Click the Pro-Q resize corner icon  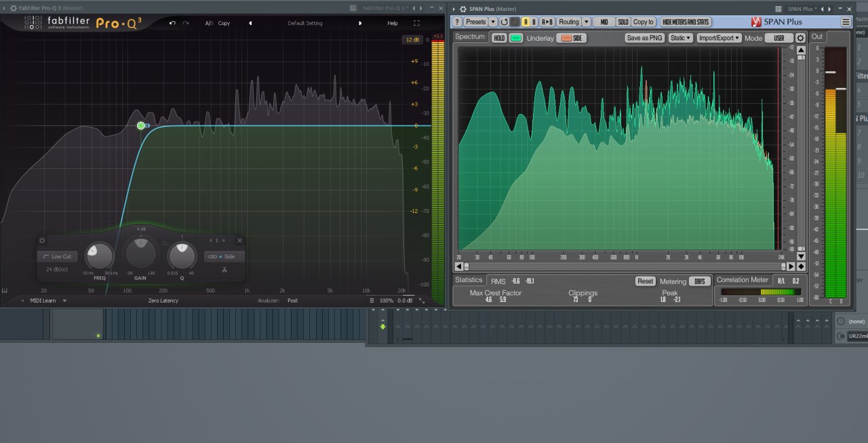pyautogui.click(x=422, y=301)
